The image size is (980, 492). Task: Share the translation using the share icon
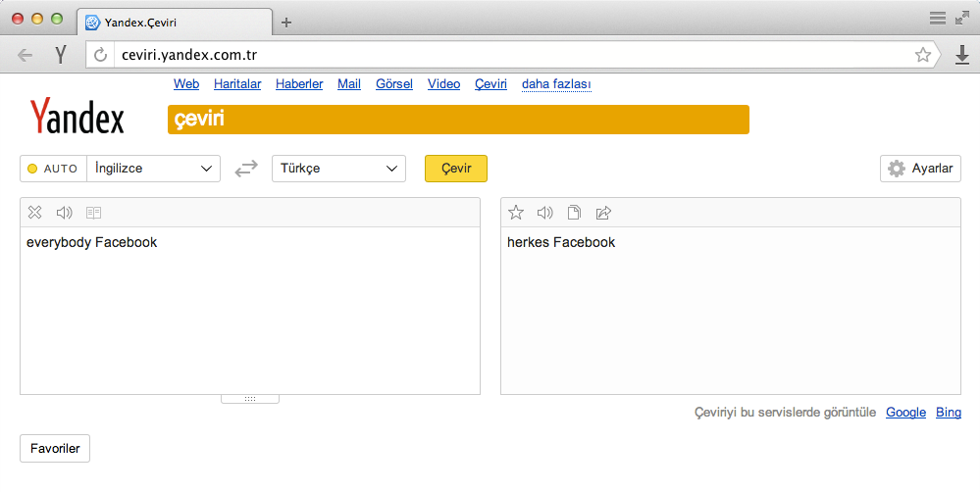(x=603, y=213)
